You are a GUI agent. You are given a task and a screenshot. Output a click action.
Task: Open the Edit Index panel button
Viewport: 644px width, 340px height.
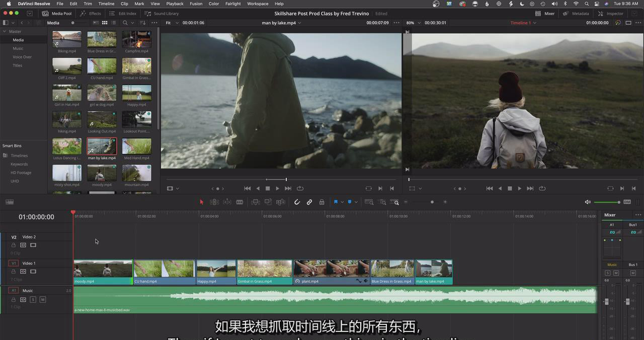click(x=123, y=14)
